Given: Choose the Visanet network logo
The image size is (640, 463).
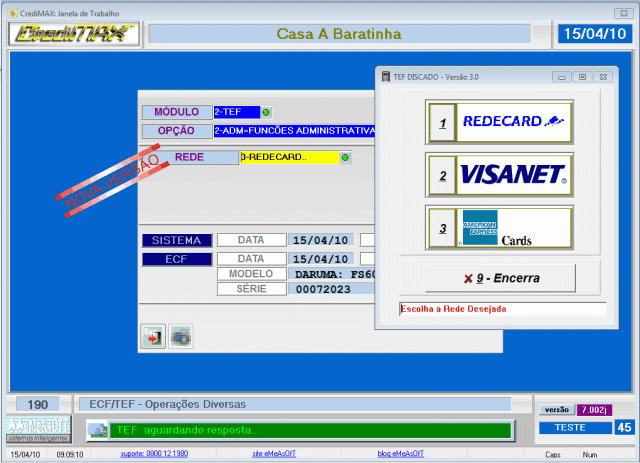Looking at the screenshot, I should pyautogui.click(x=514, y=175).
